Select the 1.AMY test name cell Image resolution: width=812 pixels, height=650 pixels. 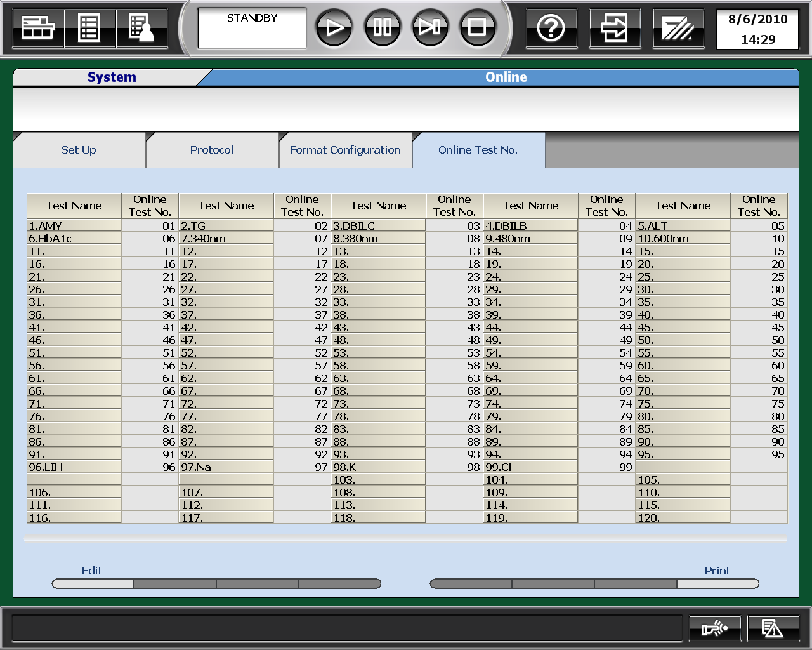tap(74, 226)
